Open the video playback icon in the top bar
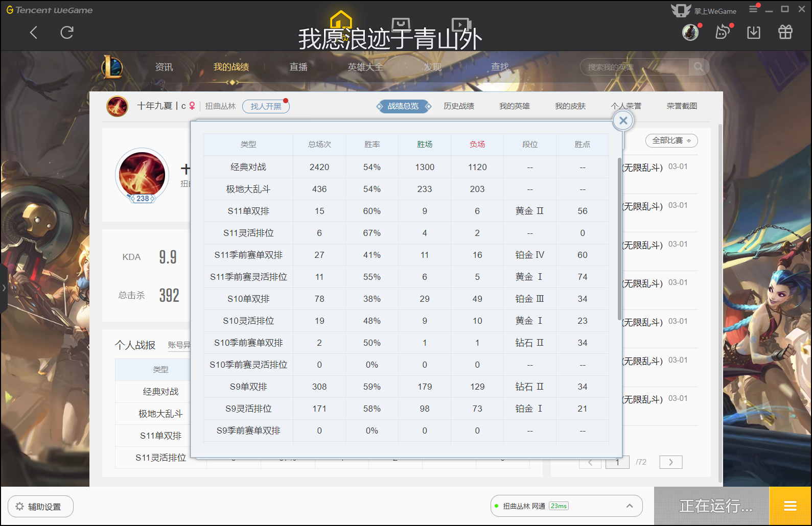812x526 pixels. [x=461, y=24]
